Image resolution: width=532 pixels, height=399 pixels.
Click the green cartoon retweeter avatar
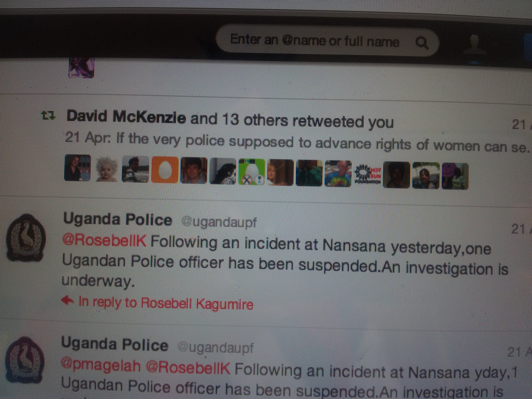coord(252,172)
